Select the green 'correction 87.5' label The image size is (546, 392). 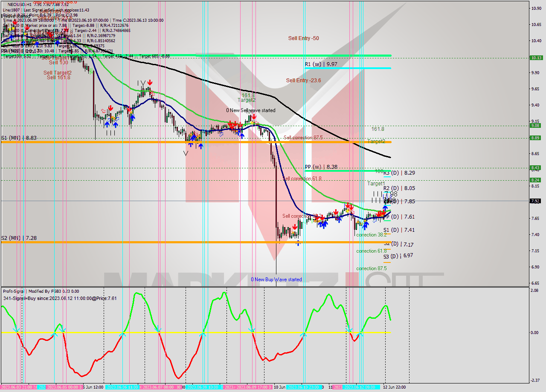(372, 268)
